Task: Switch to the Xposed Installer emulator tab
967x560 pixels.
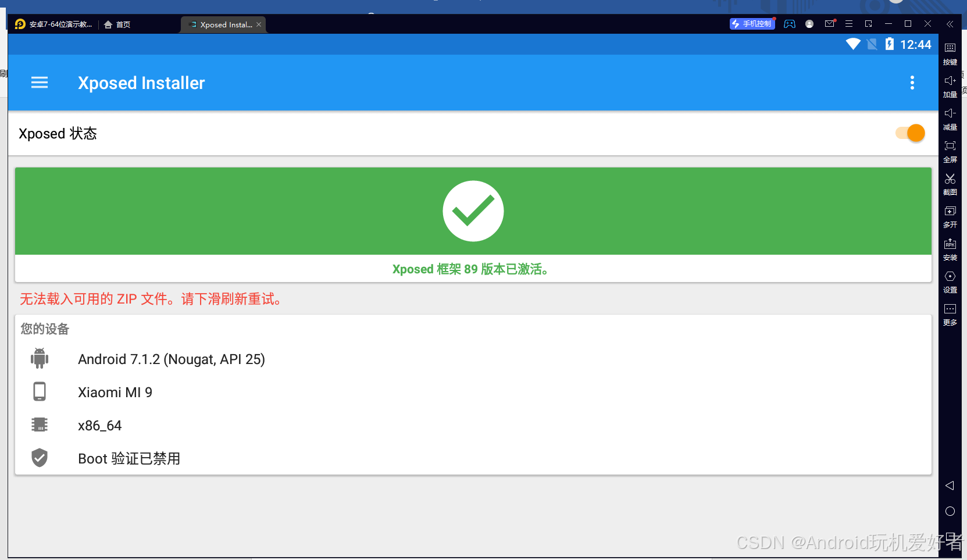Action: click(x=224, y=24)
